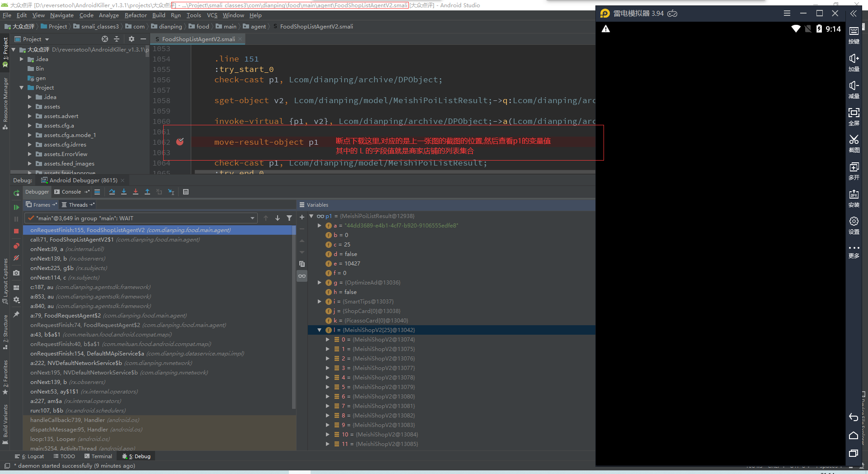The height and width of the screenshot is (474, 868).
Task: Switch to the Console tab
Action: click(71, 192)
